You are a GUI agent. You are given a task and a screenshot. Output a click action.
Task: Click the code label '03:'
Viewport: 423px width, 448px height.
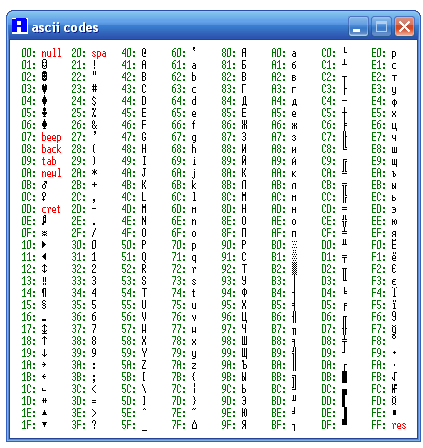(29, 89)
